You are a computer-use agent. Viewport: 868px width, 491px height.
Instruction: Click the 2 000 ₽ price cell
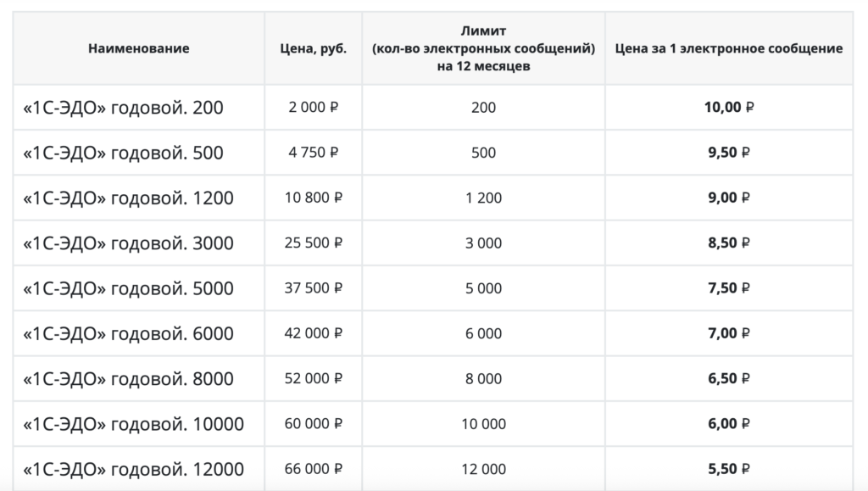313,108
